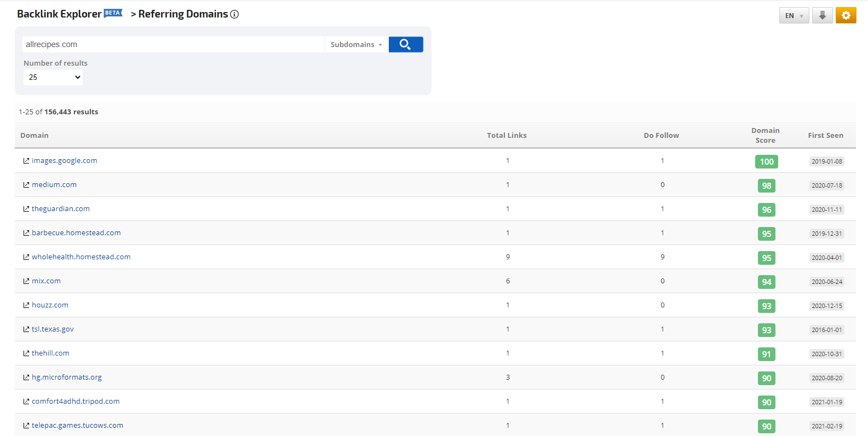The width and height of the screenshot is (868, 436).
Task: Click the tsl.texas.gov domain link
Action: pyautogui.click(x=53, y=329)
